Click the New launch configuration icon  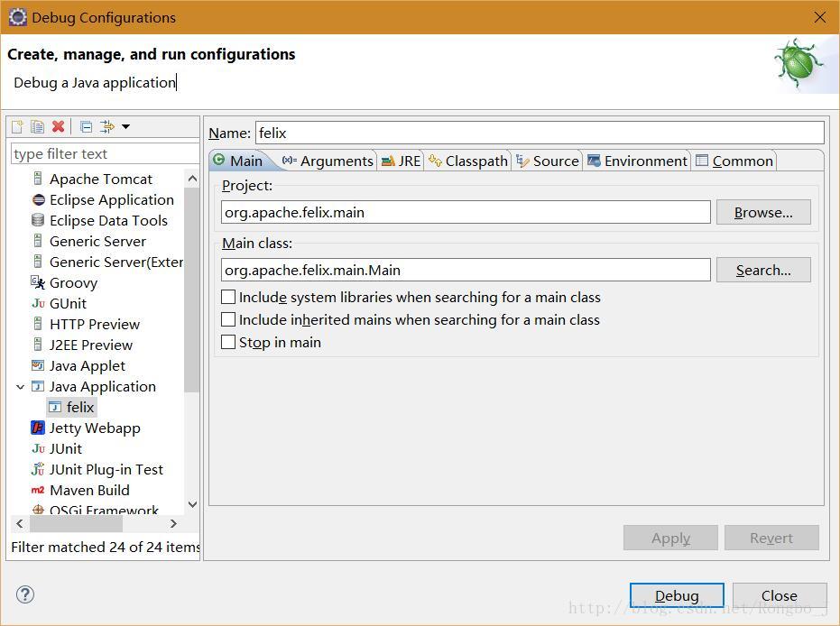tap(18, 126)
